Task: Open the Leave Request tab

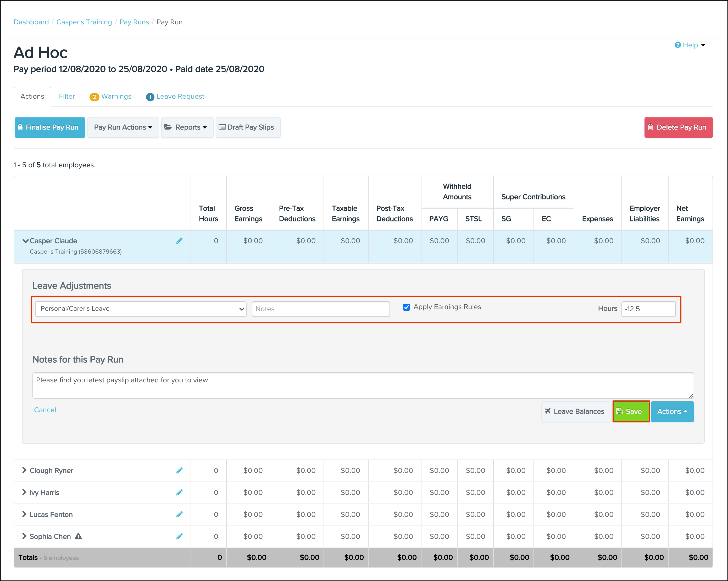Action: click(x=175, y=97)
